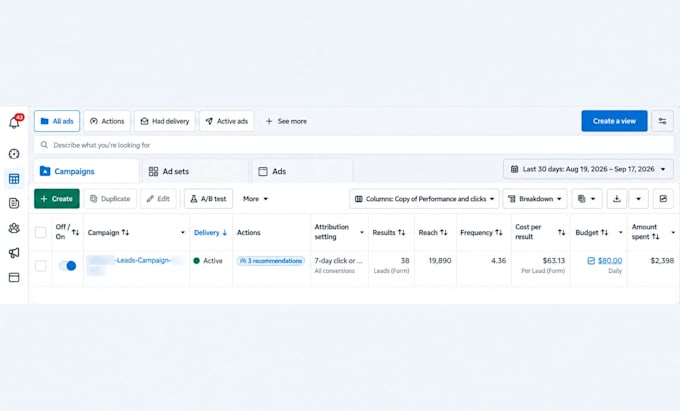
Task: Open the audiences people icon
Action: [14, 228]
